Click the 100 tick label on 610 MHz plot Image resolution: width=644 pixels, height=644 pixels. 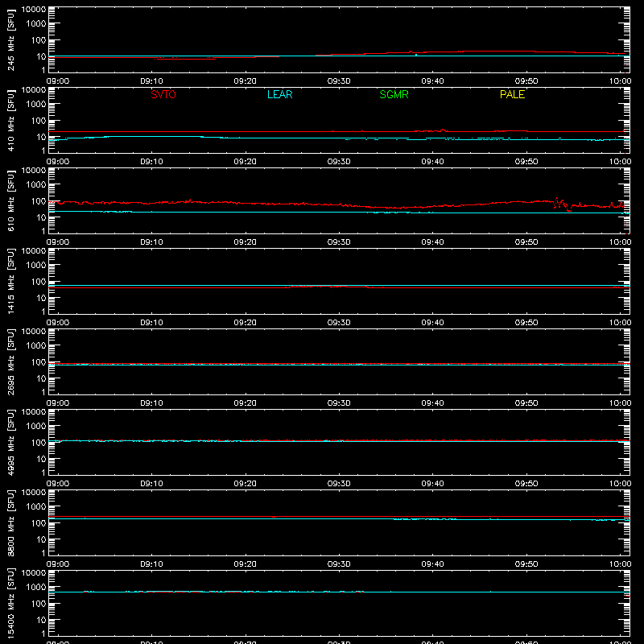tap(39, 201)
